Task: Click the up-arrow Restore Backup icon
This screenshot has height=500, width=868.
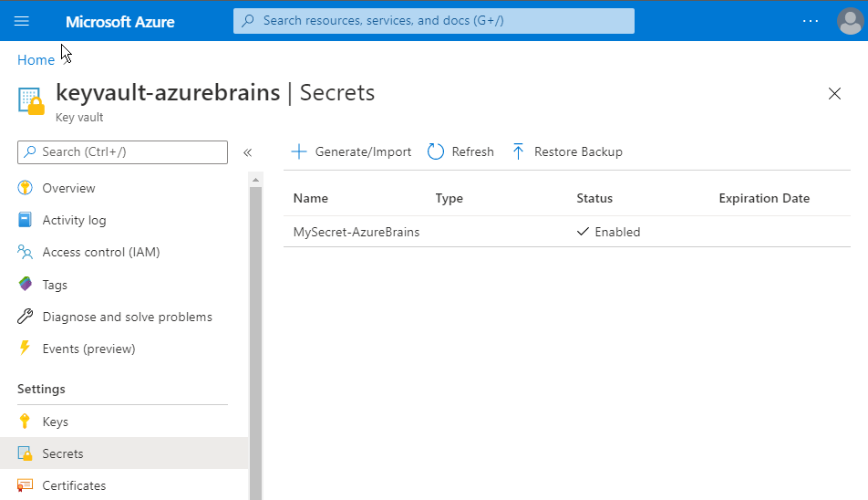Action: point(518,151)
